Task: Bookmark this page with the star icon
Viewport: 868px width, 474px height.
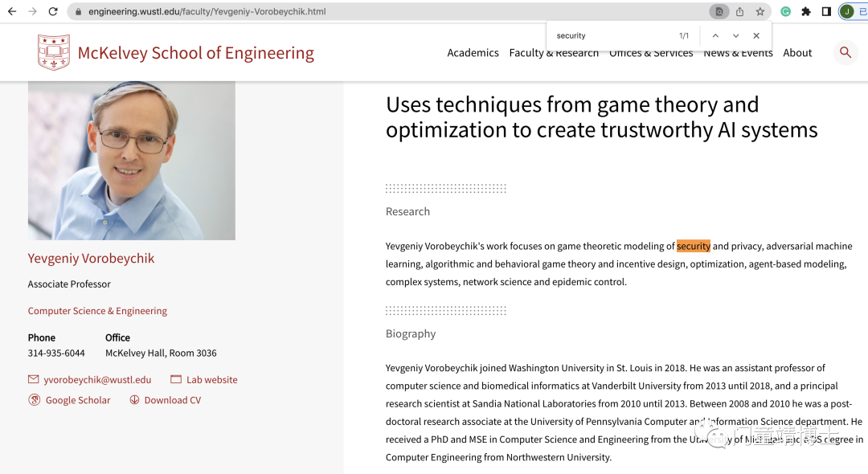Action: point(760,11)
